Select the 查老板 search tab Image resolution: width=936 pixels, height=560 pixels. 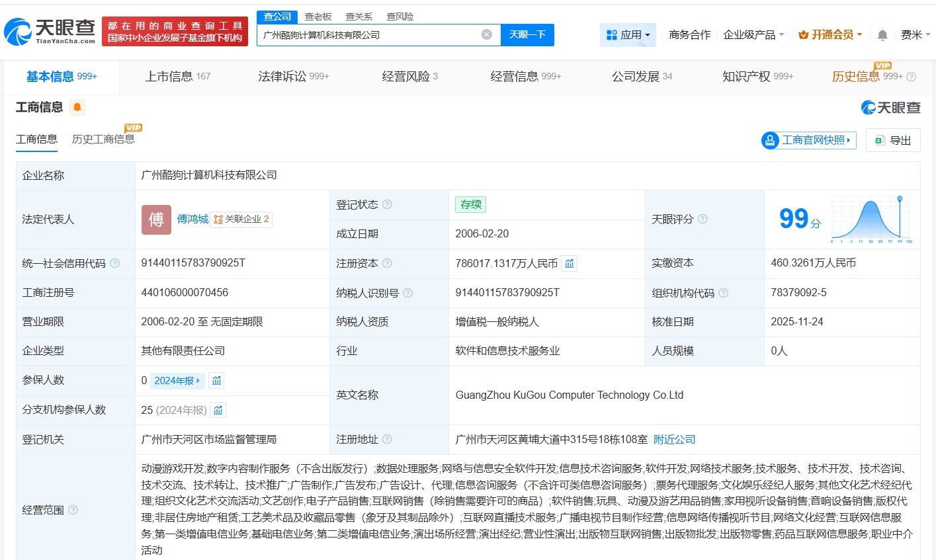[x=318, y=16]
